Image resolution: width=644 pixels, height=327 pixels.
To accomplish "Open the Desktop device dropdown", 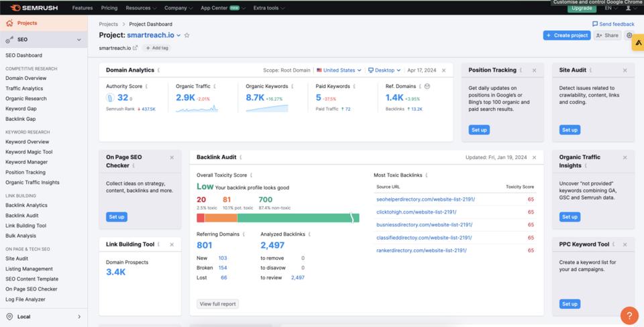I will pyautogui.click(x=384, y=71).
